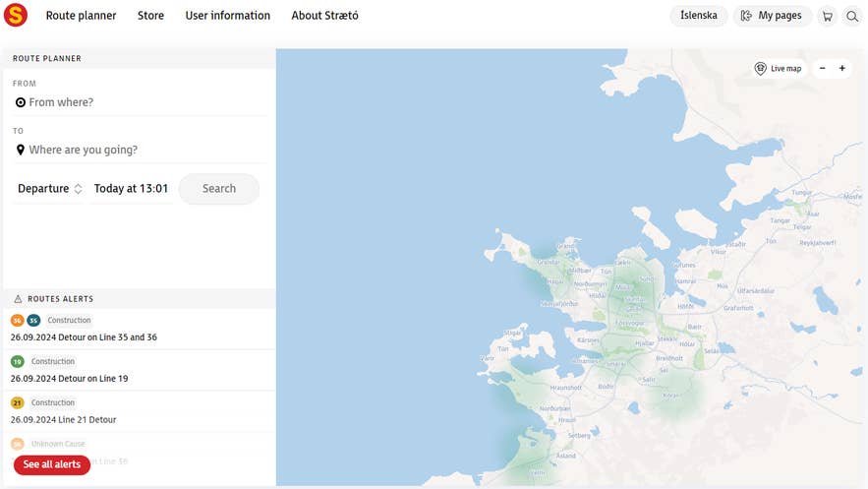Open the User information menu
Screen dimensions: 868x489
point(227,16)
